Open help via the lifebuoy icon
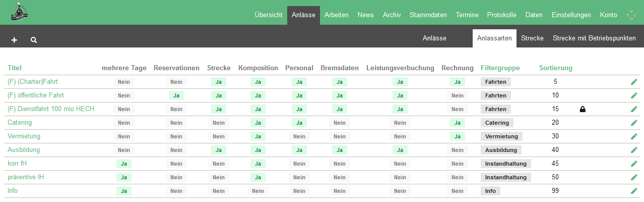The image size is (644, 202). (x=631, y=15)
